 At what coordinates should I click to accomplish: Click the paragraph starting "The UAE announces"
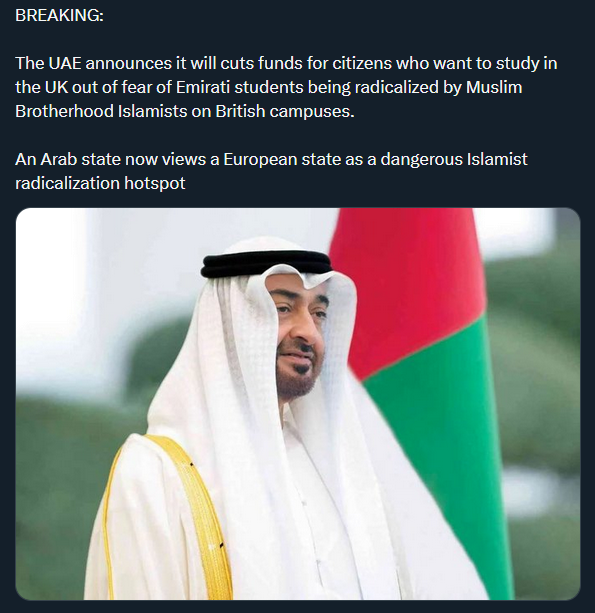pos(286,87)
